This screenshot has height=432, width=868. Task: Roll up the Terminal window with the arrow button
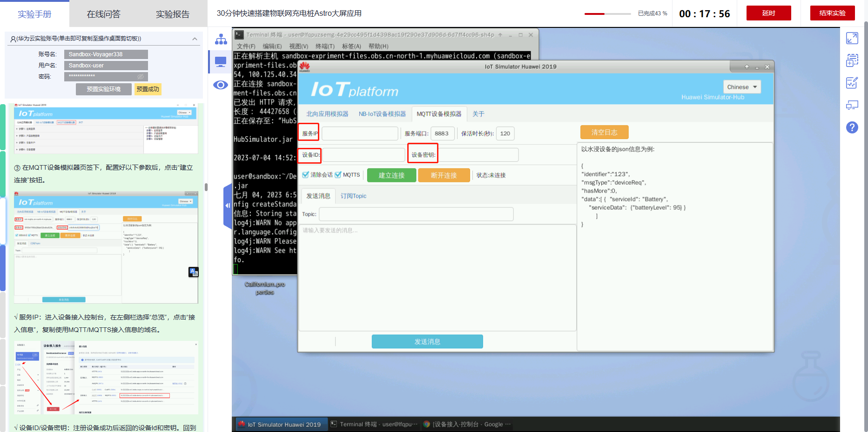pyautogui.click(x=500, y=35)
